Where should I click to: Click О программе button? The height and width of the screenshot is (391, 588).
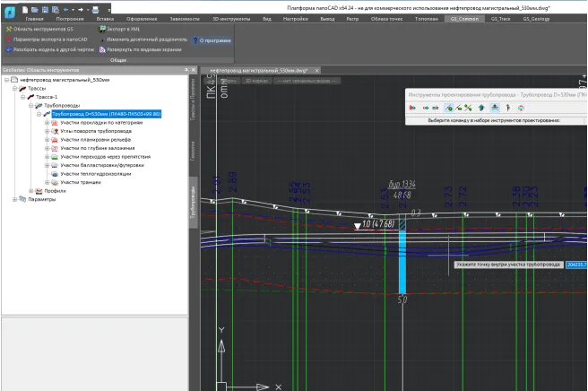212,39
